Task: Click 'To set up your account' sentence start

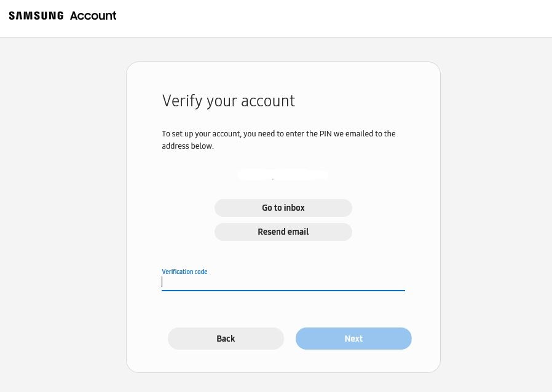Action: 201,134
